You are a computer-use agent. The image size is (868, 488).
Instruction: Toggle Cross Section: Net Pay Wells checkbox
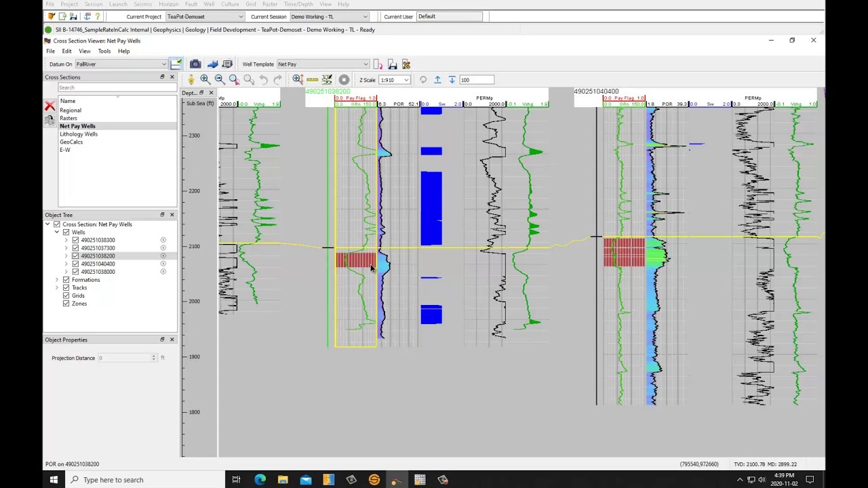tap(56, 224)
